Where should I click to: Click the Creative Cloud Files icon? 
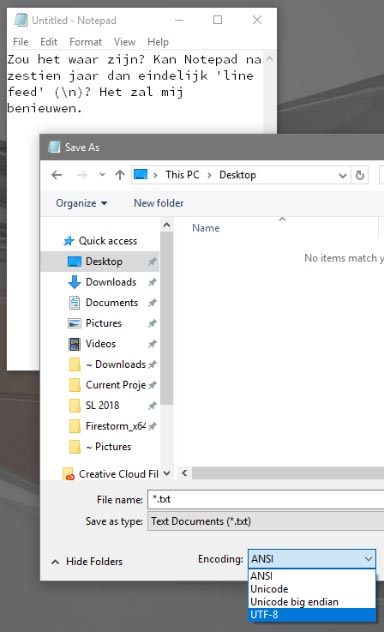click(68, 475)
